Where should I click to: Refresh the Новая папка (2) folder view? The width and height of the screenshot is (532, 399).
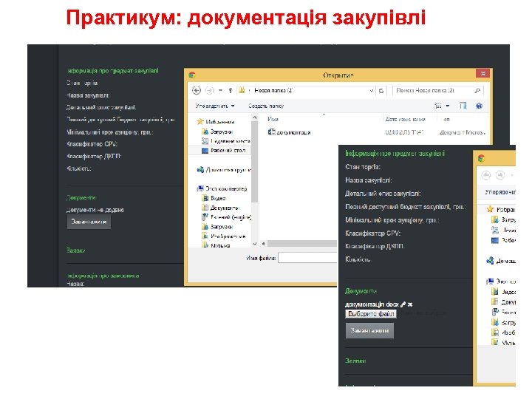click(x=381, y=91)
